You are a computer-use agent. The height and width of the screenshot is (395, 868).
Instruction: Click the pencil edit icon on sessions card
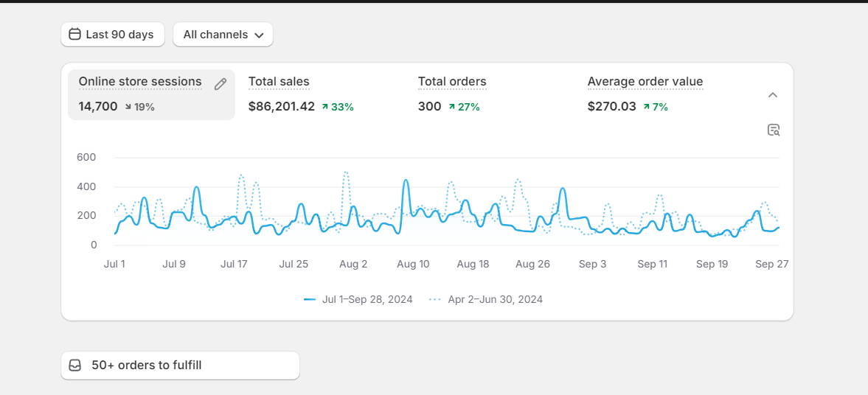pos(220,84)
